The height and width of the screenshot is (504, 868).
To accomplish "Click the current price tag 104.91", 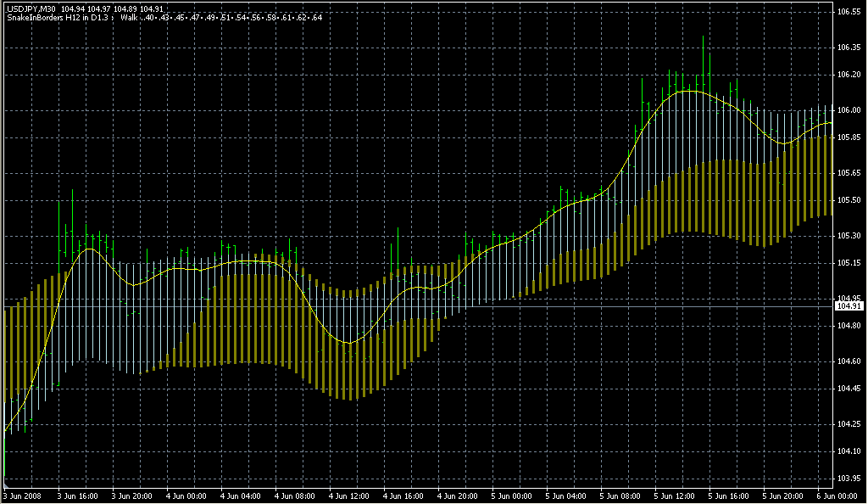I will [849, 305].
